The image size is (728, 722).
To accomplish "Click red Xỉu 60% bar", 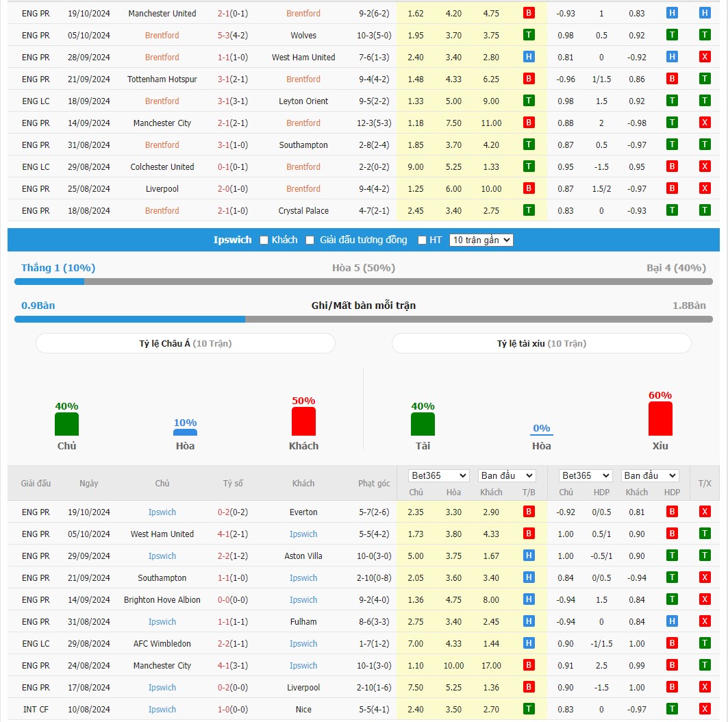I will click(660, 419).
